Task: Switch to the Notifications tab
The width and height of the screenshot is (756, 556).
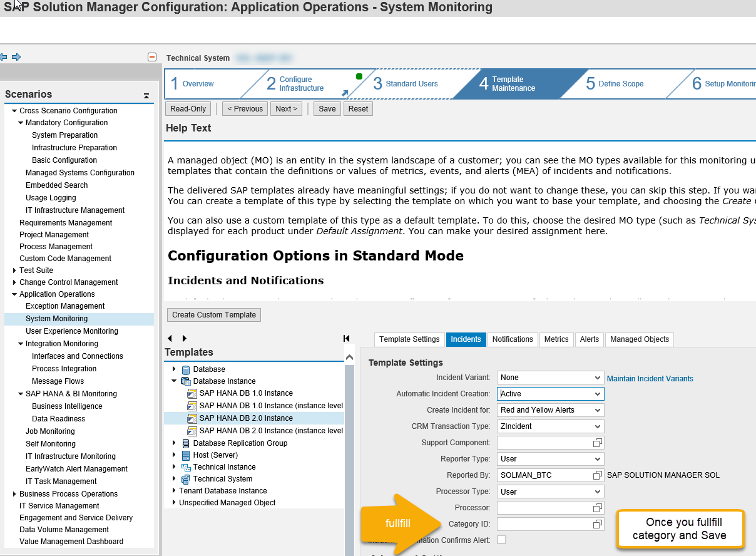Action: (x=513, y=339)
